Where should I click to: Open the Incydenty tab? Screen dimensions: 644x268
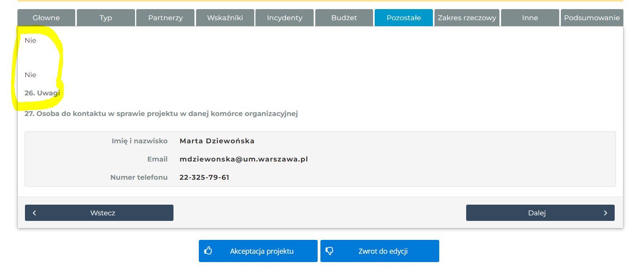tap(284, 18)
